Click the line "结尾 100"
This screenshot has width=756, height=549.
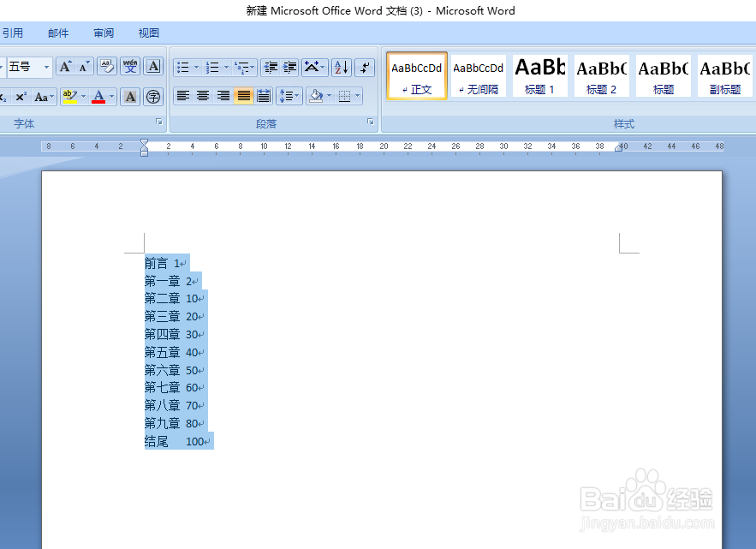coord(177,441)
